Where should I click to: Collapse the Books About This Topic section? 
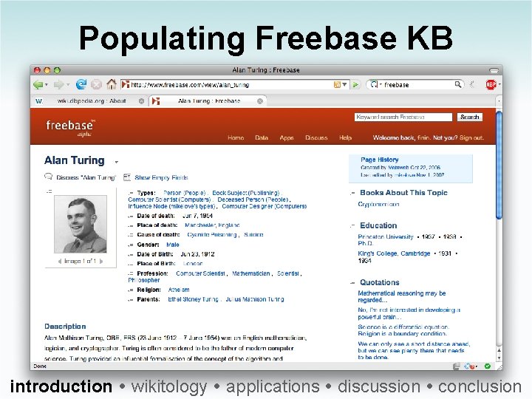coord(353,193)
